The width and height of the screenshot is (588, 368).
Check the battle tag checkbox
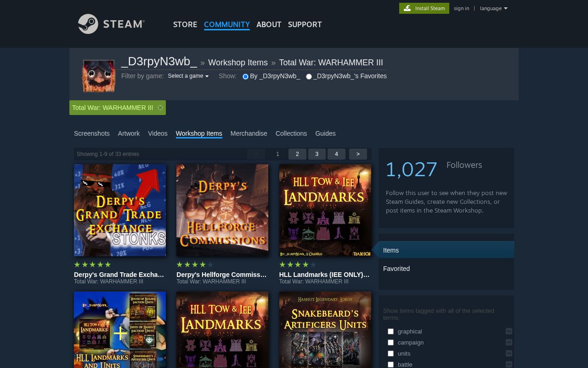click(x=390, y=364)
